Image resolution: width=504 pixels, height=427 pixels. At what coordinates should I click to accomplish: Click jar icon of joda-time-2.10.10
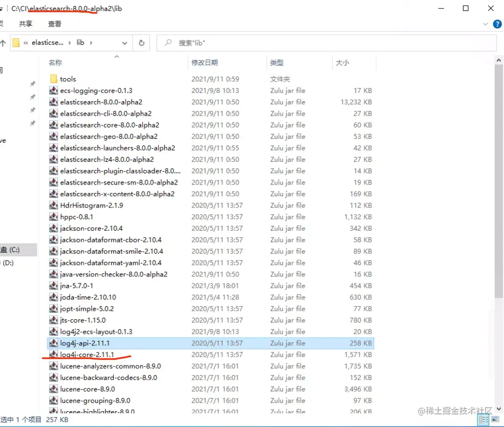53,297
